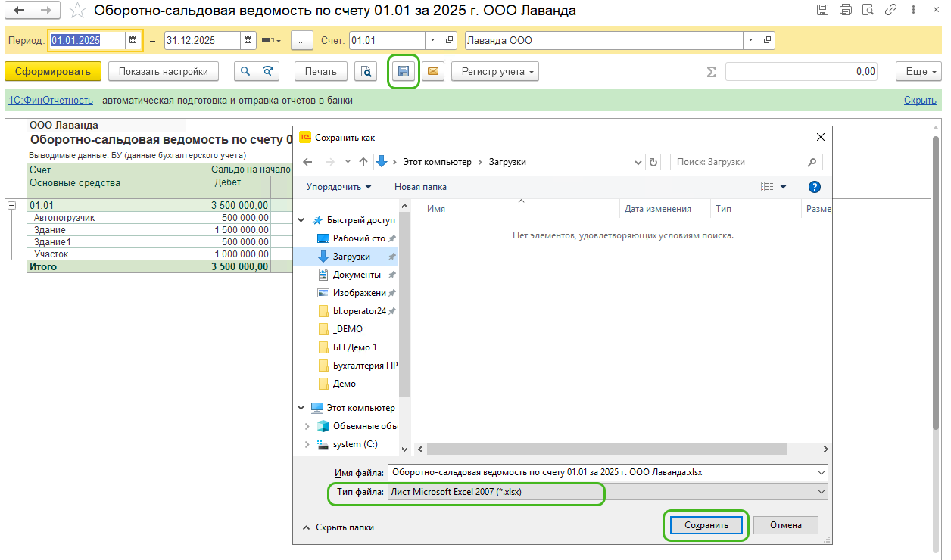The width and height of the screenshot is (951, 560).
Task: Click the Печать button
Action: pos(321,72)
